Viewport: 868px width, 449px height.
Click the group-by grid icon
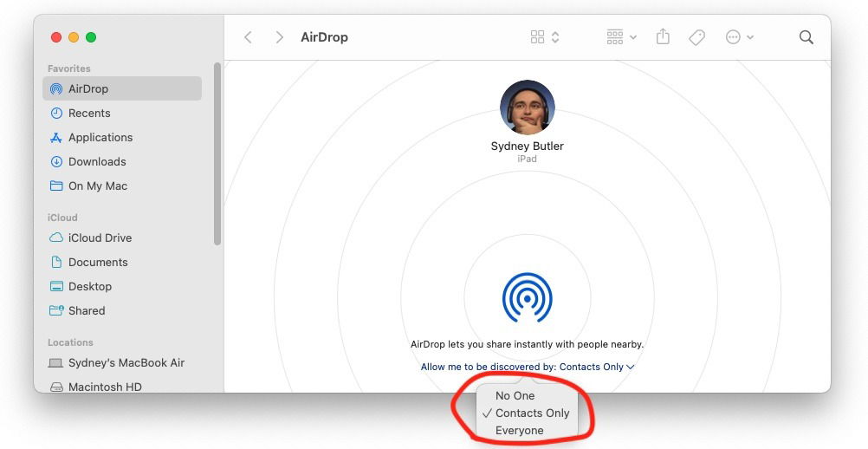[615, 37]
